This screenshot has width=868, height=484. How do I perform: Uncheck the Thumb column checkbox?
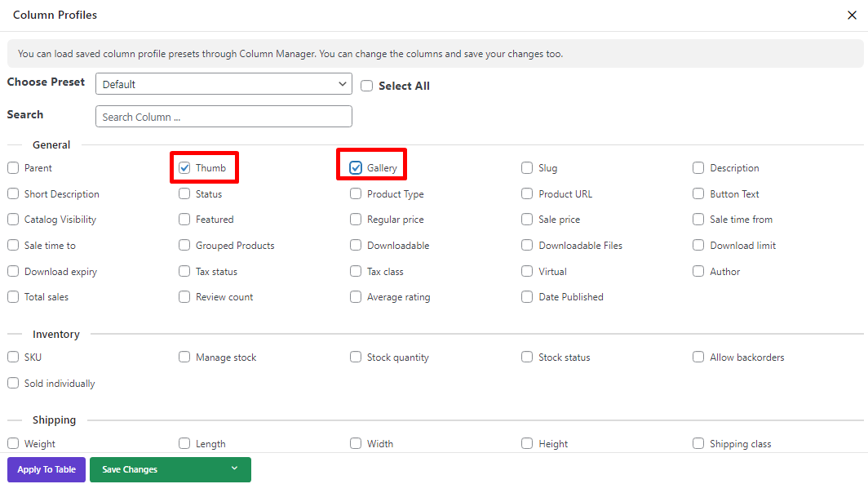tap(184, 168)
